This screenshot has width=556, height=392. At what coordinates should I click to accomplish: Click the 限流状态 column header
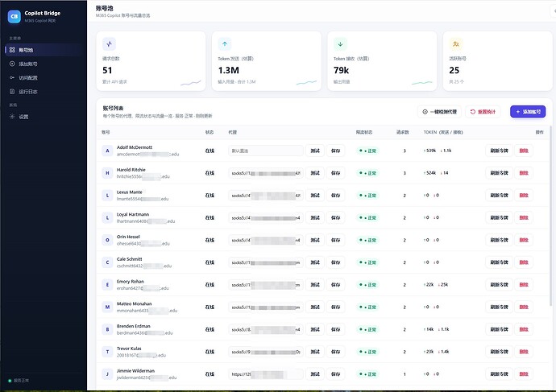click(364, 132)
